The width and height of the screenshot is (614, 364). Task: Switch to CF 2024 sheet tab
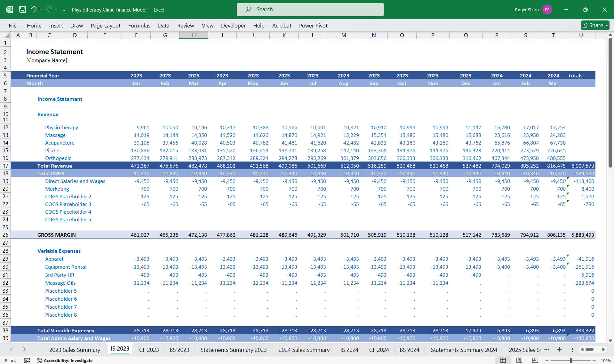click(x=379, y=350)
